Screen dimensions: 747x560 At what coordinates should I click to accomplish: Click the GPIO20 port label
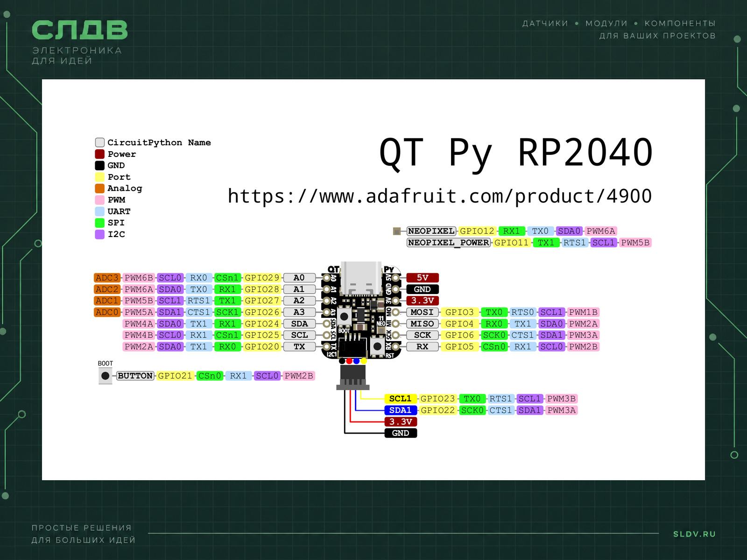(x=262, y=347)
